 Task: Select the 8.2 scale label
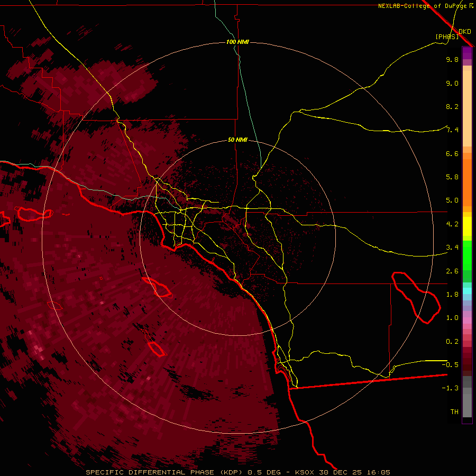point(452,106)
